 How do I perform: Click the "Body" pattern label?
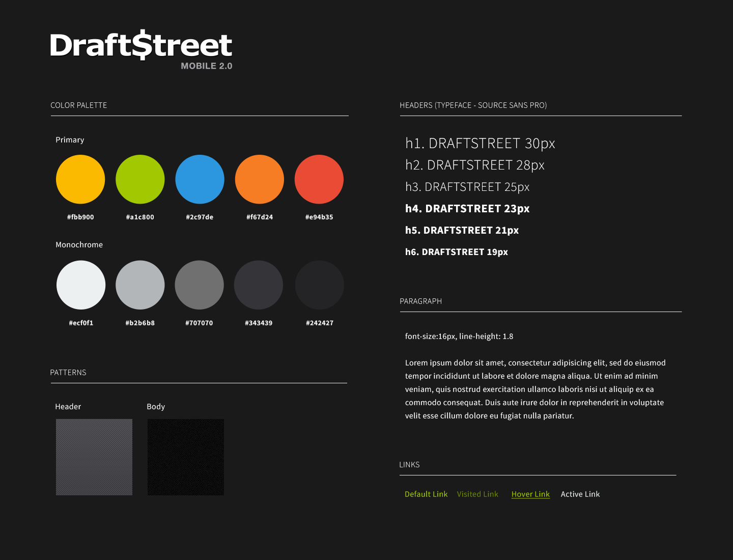point(156,407)
